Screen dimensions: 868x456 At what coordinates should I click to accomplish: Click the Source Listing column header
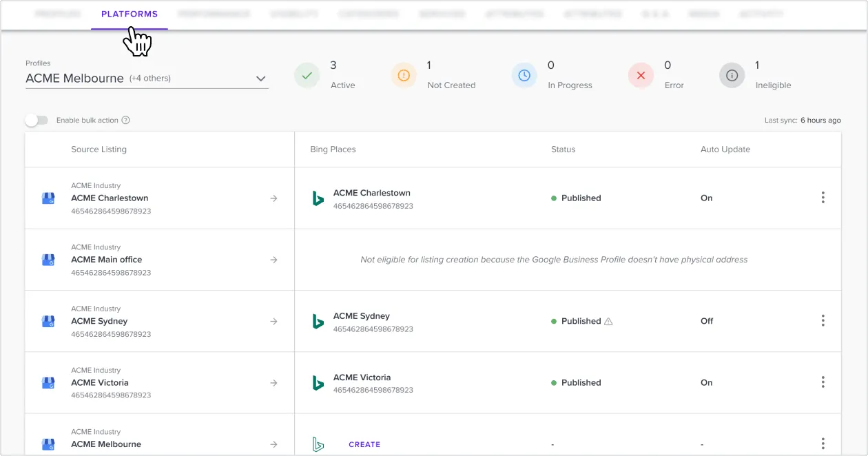click(99, 149)
